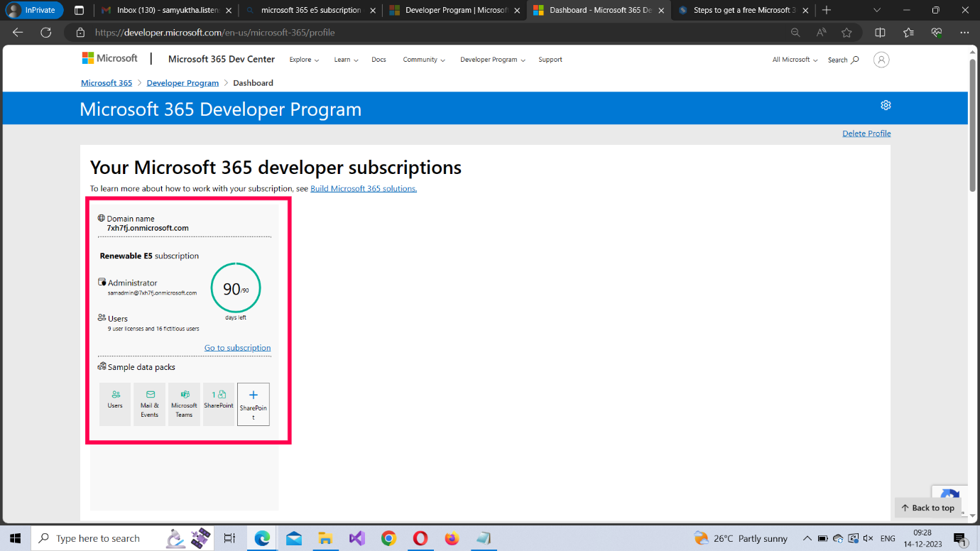Open Visual Studio from the taskbar
Screen dimensions: 980x551
[x=356, y=538]
